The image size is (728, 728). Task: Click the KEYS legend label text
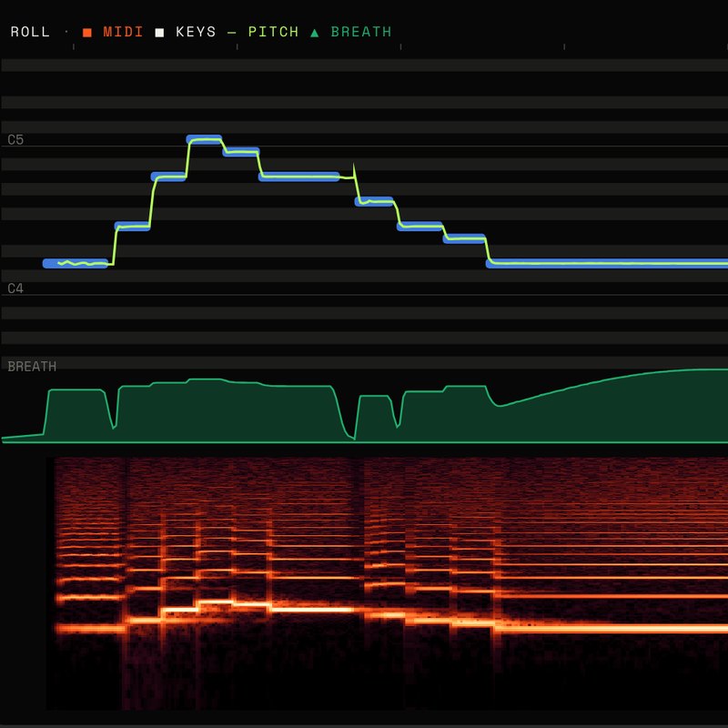click(x=196, y=32)
